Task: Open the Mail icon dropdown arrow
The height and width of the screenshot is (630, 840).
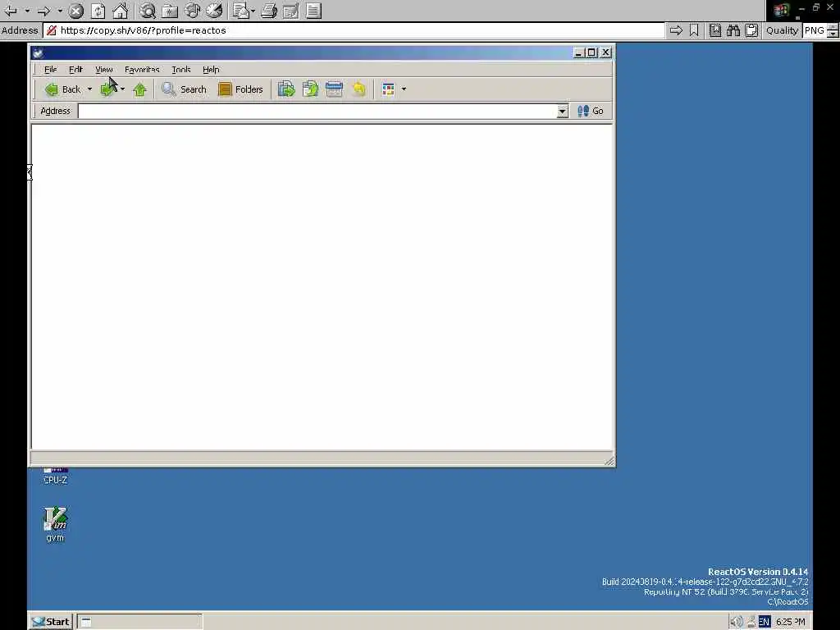Action: [x=253, y=10]
